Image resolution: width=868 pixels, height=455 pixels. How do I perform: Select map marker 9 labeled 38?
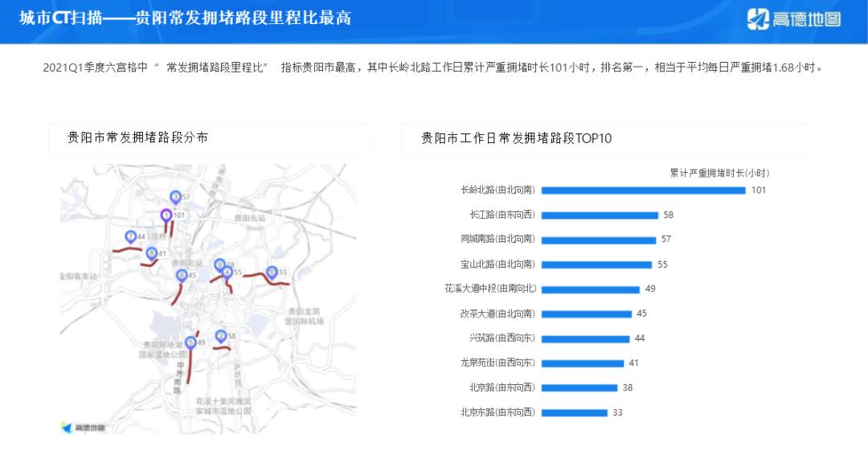219,264
